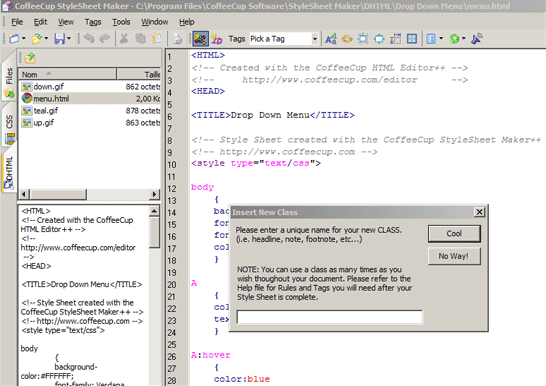Click the class name input field
The image size is (546, 386).
point(329,317)
